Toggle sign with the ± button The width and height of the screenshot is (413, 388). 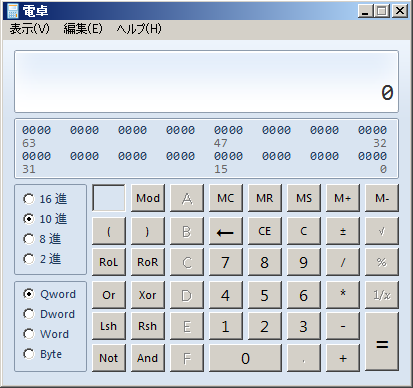pos(343,231)
